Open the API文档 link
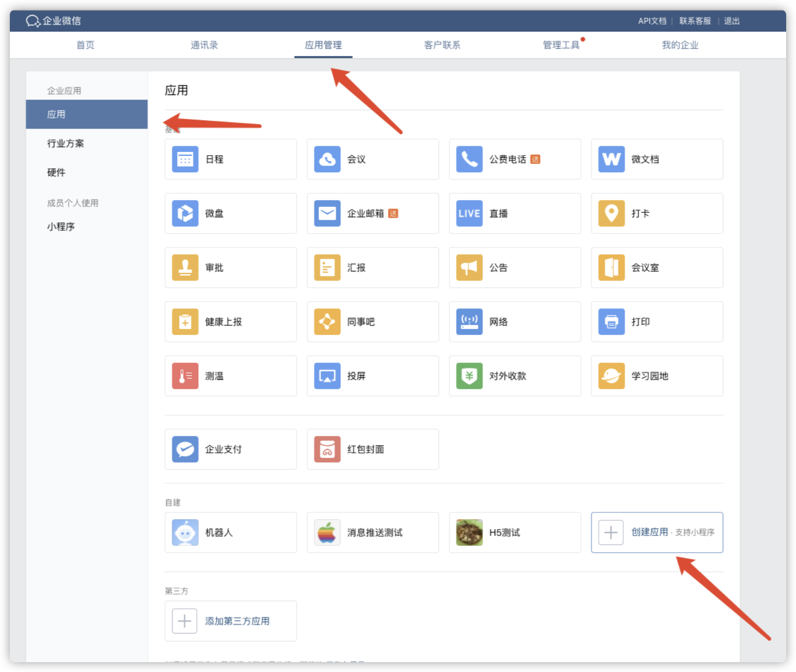Image resolution: width=796 pixels, height=672 pixels. point(652,21)
